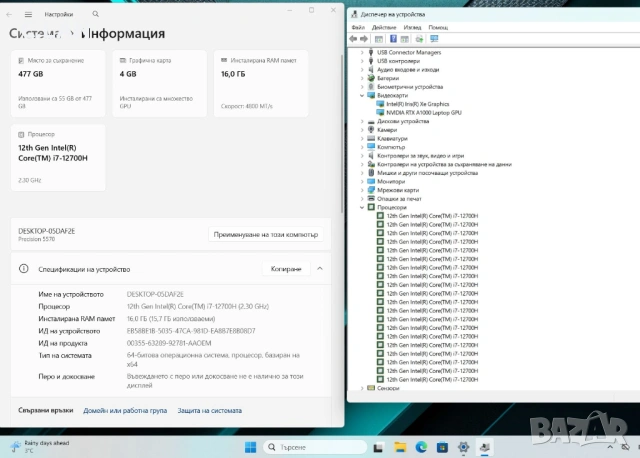Image resolution: width=640 pixels, height=458 pixels.
Task: Click the Device Manager icon on the taskbar
Action: (x=484, y=447)
